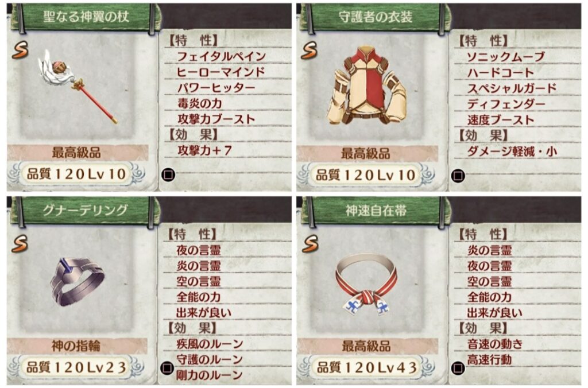588x388 pixels.
Task: Click the 神の指輪 pink label
Action: coord(78,346)
